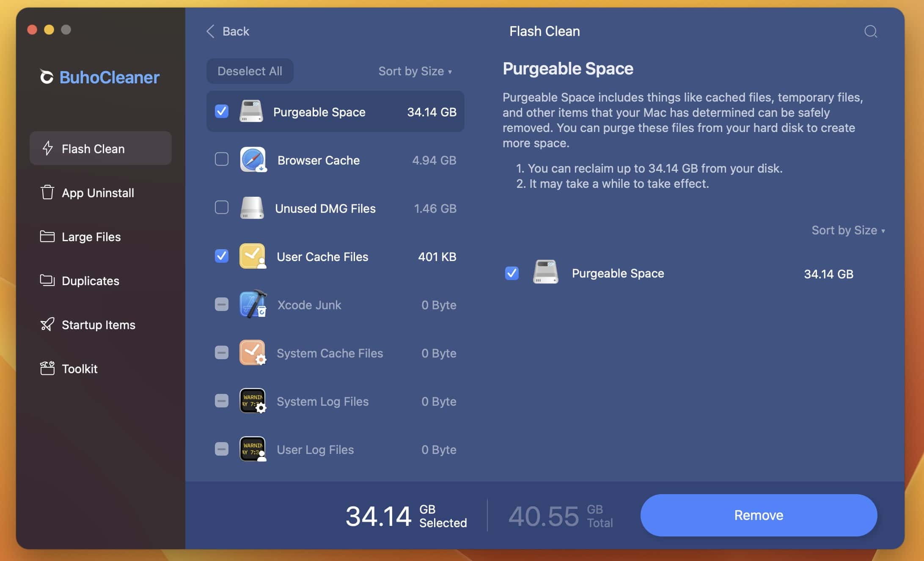Click the Unused DMG Files disk icon
The image size is (924, 561).
click(252, 208)
